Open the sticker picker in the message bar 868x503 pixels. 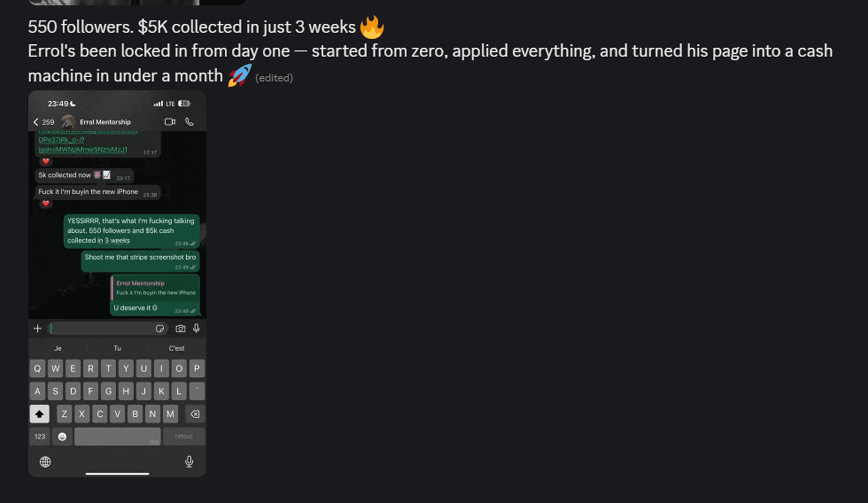(x=161, y=328)
